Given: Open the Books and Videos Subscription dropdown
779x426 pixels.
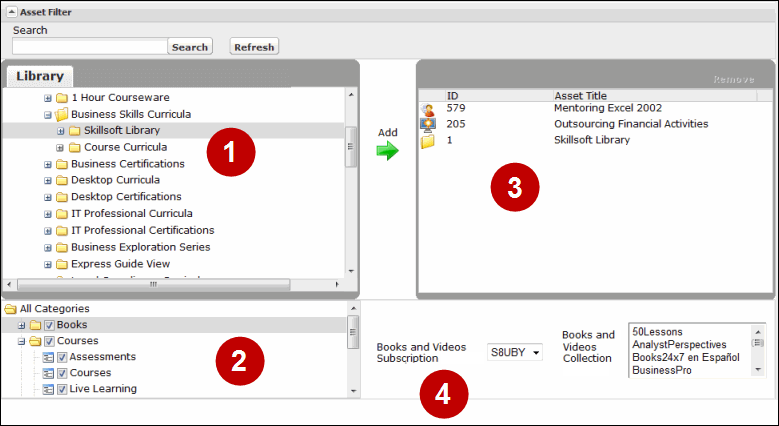Looking at the screenshot, I should point(514,352).
